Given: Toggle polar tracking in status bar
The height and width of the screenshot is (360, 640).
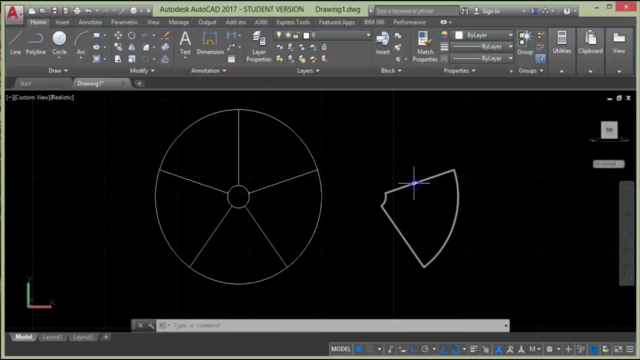Looking at the screenshot, I should pyautogui.click(x=425, y=349).
